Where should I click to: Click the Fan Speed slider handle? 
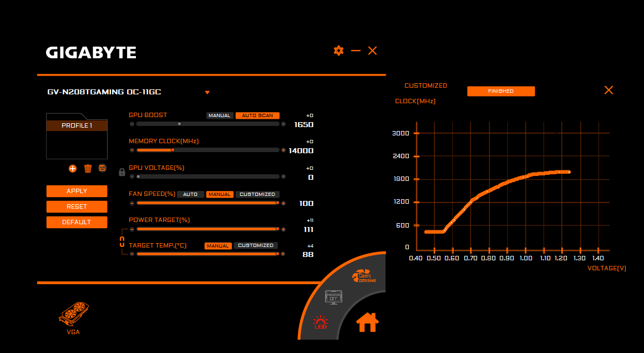click(x=278, y=203)
